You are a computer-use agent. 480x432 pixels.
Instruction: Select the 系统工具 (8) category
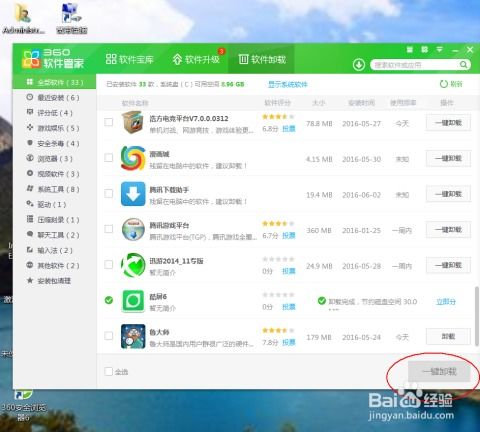tap(53, 189)
